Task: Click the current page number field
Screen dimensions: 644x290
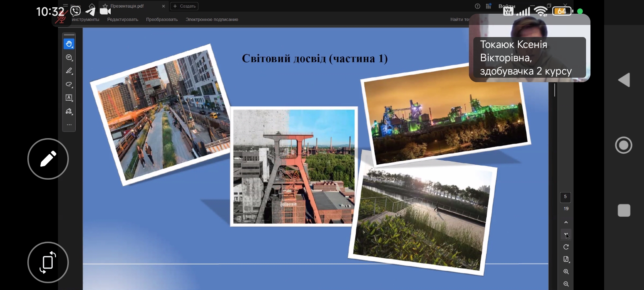Action: 566,197
